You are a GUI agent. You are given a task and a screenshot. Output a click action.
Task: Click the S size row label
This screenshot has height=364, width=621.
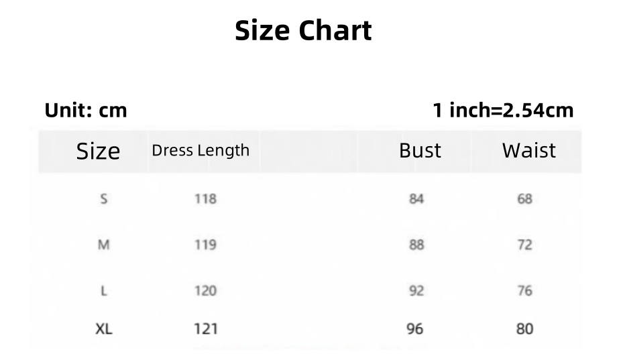pos(103,199)
